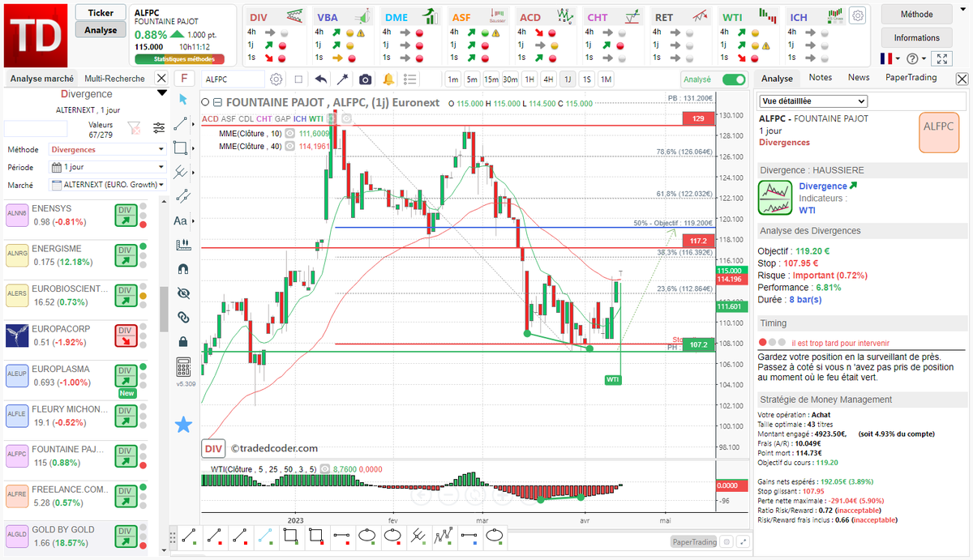Click the watchlist vertical scrollbar
The image size is (973, 560).
(162, 308)
